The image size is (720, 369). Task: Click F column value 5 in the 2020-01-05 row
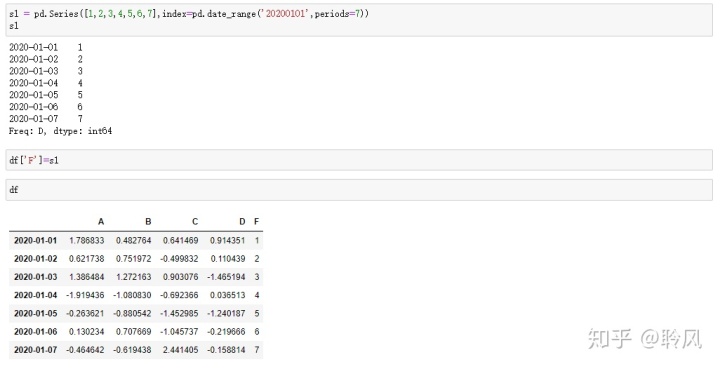257,313
